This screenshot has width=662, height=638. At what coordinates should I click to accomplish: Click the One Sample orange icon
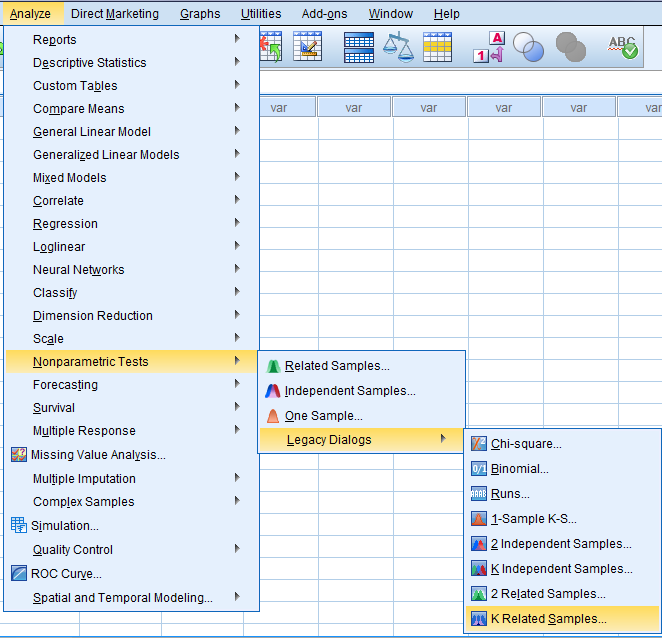click(273, 416)
